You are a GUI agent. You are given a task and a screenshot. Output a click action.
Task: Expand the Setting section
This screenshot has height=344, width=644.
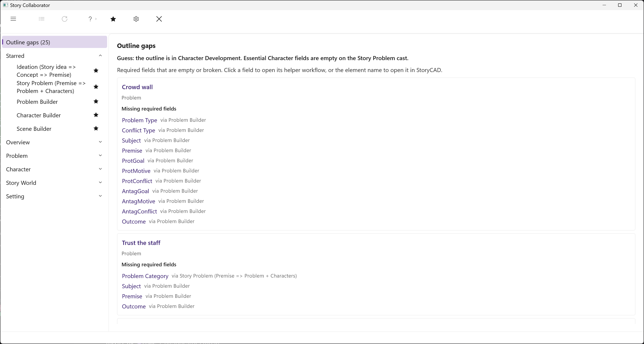pos(100,196)
